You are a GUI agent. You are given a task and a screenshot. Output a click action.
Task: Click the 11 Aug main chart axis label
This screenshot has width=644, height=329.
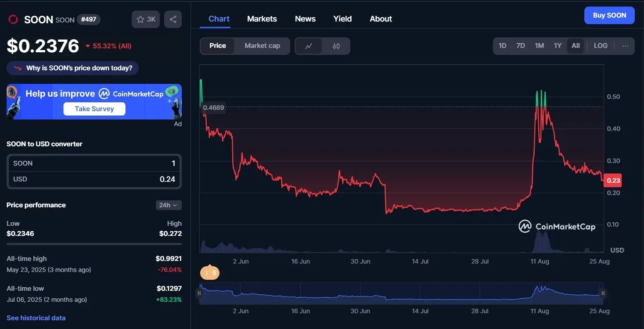tap(540, 261)
